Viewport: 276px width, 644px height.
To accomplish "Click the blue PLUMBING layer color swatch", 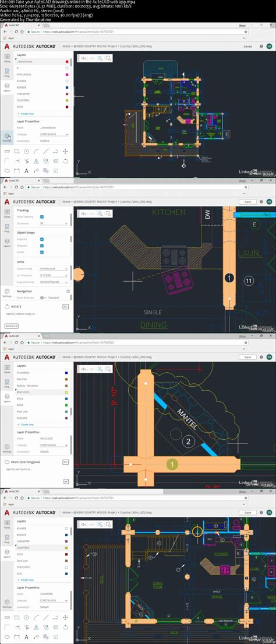I will 66,373.
